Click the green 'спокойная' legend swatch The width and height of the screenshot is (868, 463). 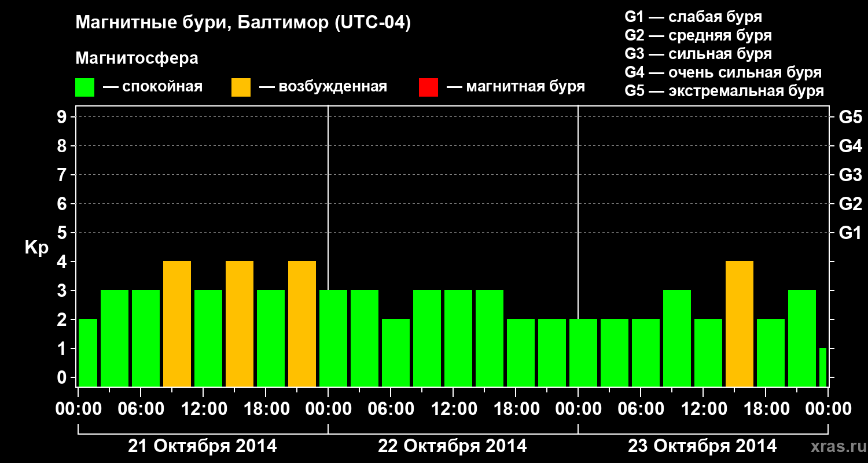pos(84,87)
